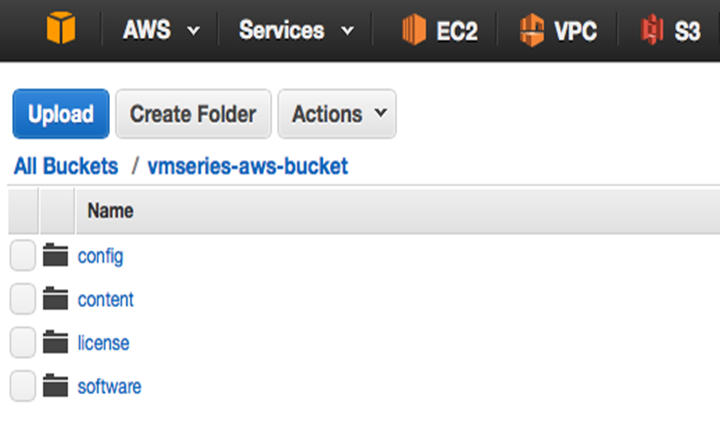This screenshot has height=432, width=720.
Task: Click the config folder icon
Action: pos(56,256)
